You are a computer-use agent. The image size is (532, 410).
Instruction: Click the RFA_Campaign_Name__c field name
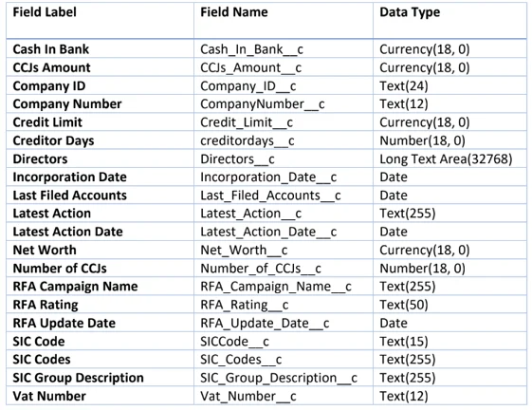tap(276, 287)
